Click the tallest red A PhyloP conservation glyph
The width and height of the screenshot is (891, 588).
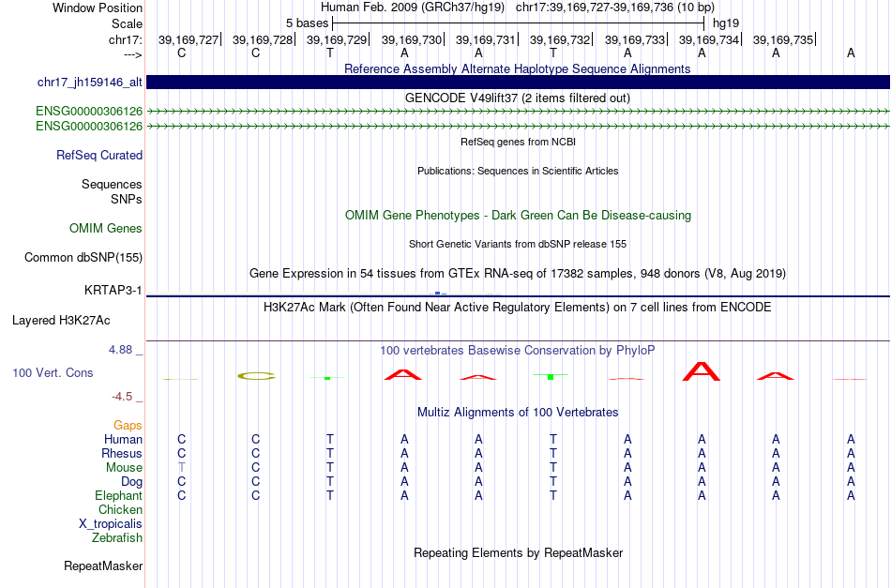coord(702,371)
